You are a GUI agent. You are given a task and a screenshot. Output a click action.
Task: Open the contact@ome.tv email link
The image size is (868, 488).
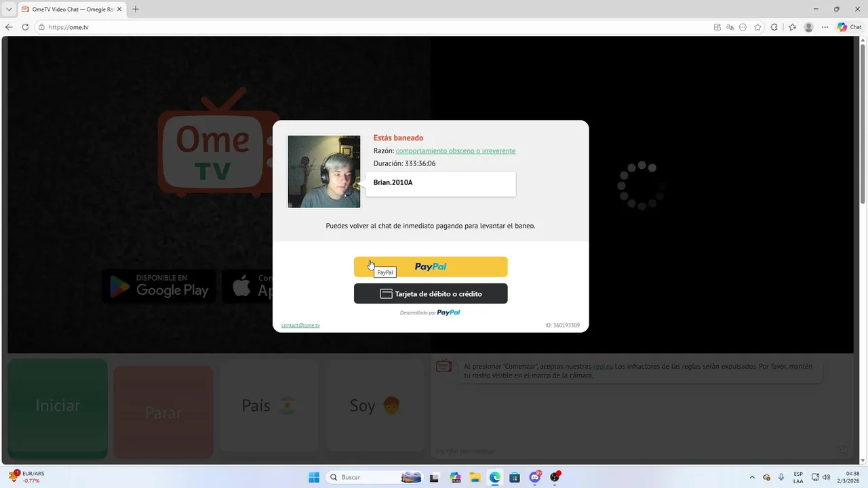(x=300, y=325)
